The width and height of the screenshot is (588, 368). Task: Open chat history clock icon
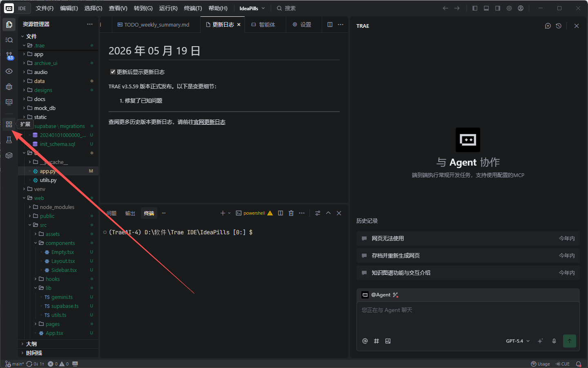click(559, 26)
